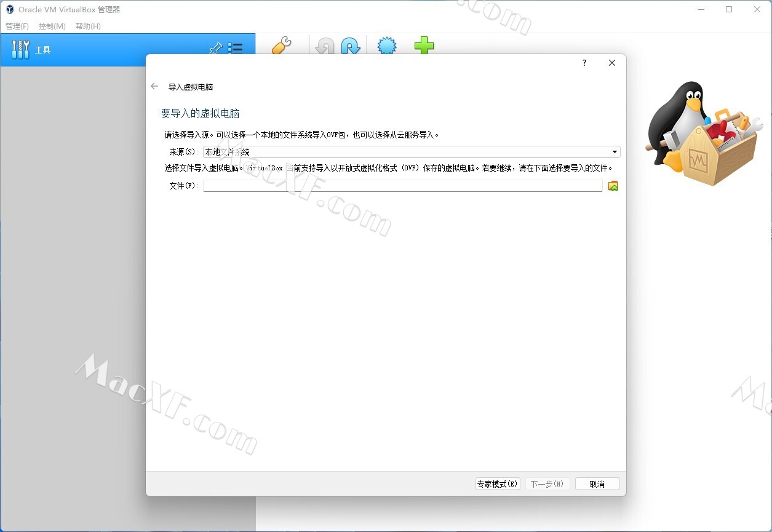Click the 取消 cancel button

pyautogui.click(x=597, y=484)
